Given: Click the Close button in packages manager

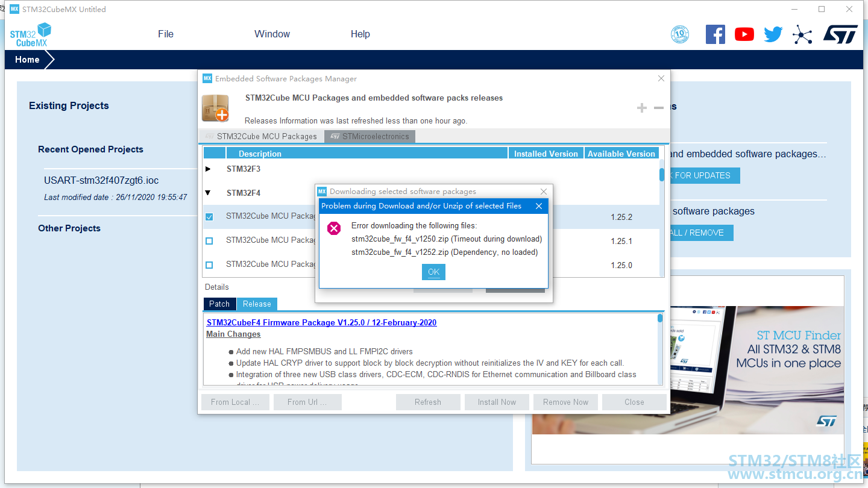Looking at the screenshot, I should [634, 402].
